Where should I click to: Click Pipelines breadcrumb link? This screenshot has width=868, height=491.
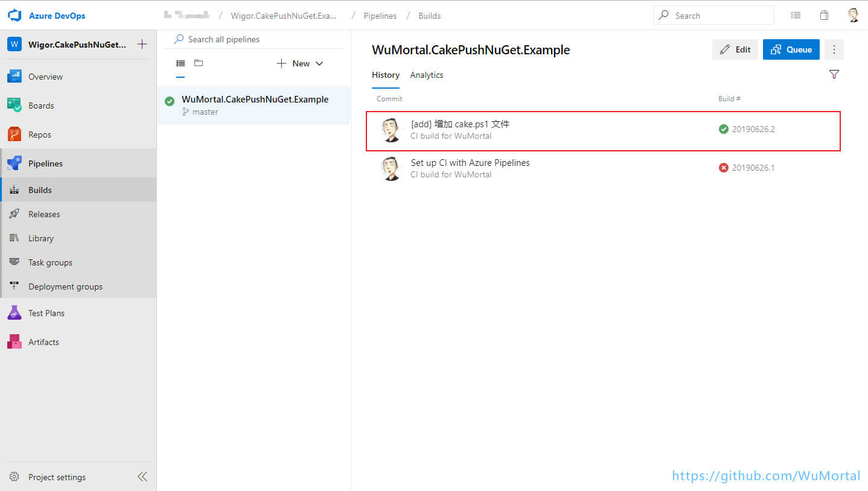[380, 16]
